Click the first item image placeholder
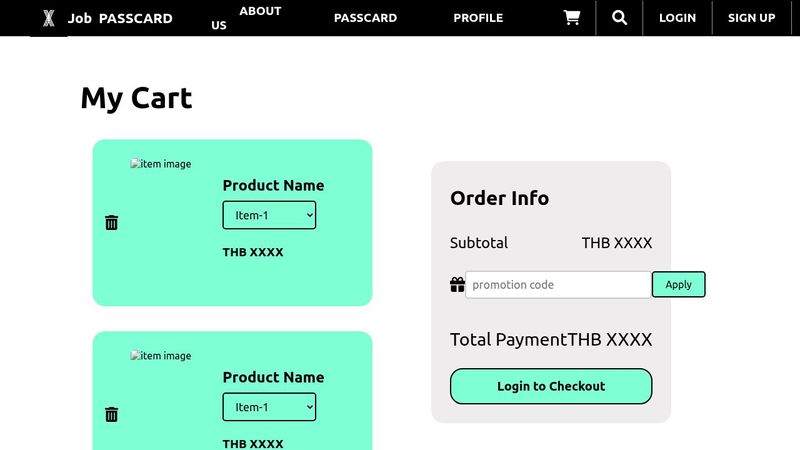This screenshot has width=800, height=450. (x=161, y=164)
